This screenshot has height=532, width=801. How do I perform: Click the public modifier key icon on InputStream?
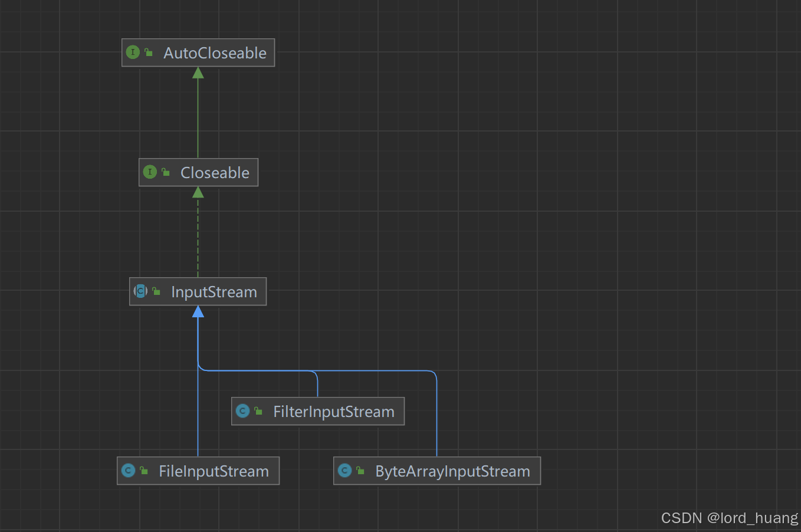tap(155, 290)
